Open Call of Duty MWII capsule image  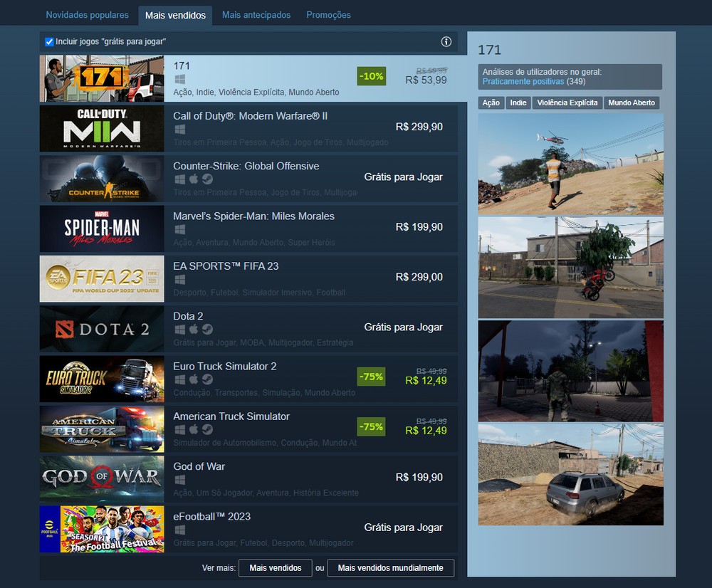point(102,129)
